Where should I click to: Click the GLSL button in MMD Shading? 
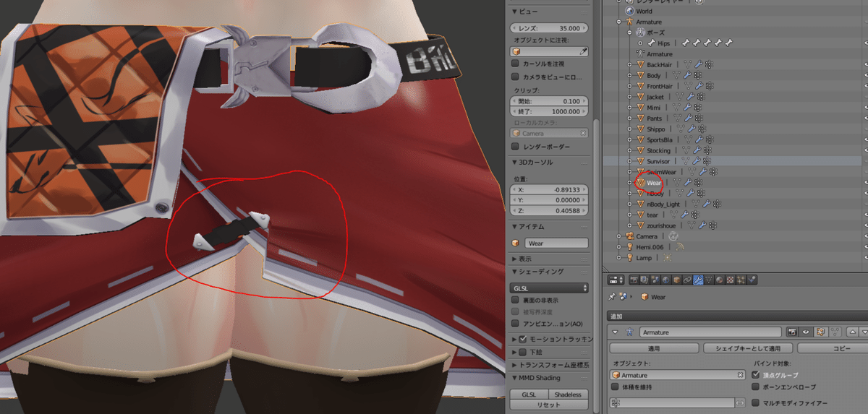[529, 394]
